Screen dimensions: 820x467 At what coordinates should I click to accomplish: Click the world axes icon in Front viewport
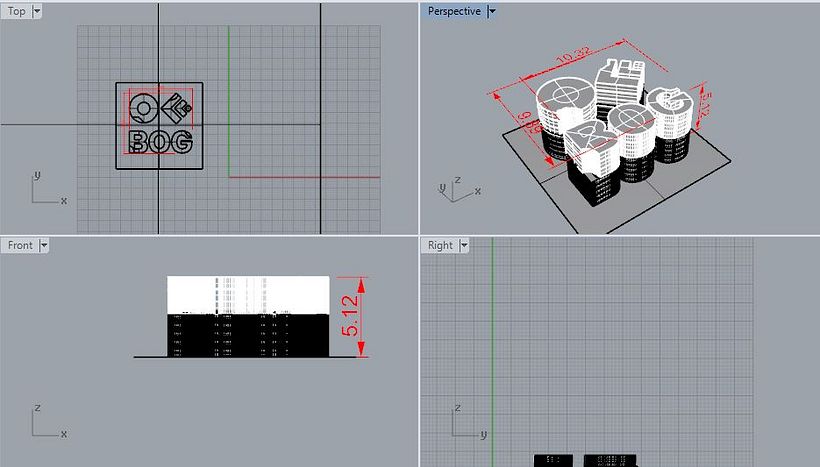coord(44,423)
